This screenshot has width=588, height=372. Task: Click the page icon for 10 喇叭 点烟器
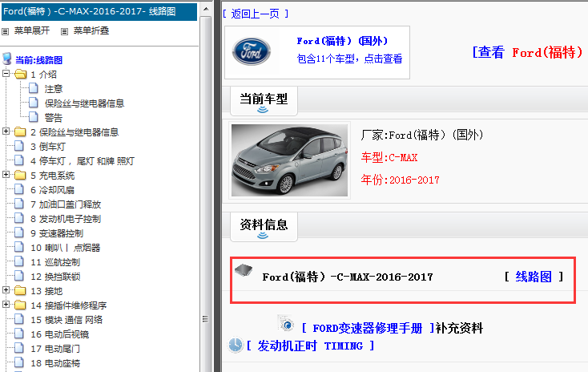tap(19, 248)
